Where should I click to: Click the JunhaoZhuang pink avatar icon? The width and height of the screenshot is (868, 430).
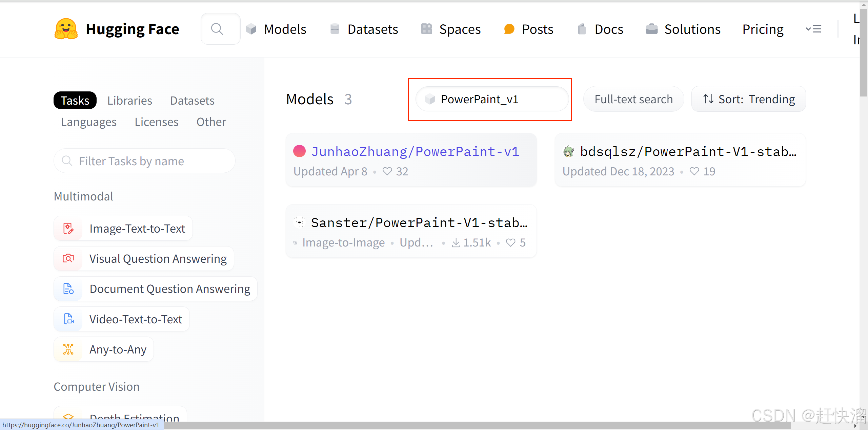(299, 151)
